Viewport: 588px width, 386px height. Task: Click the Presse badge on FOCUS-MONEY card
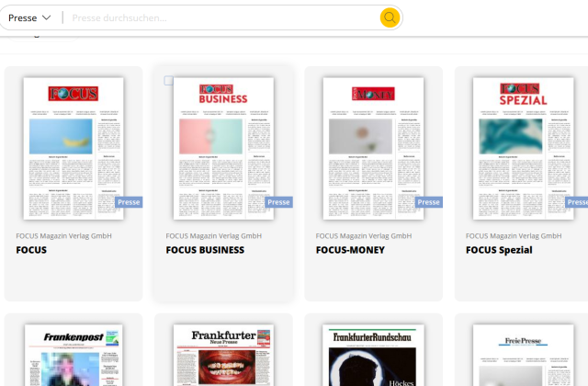point(429,202)
